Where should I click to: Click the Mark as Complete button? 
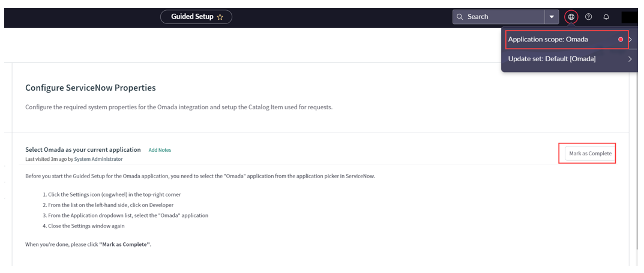click(590, 154)
